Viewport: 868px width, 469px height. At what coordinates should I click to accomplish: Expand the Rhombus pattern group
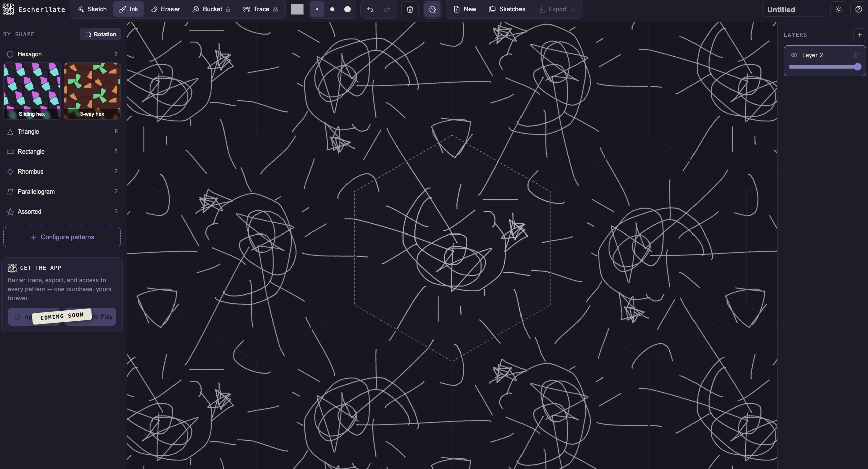click(x=62, y=172)
